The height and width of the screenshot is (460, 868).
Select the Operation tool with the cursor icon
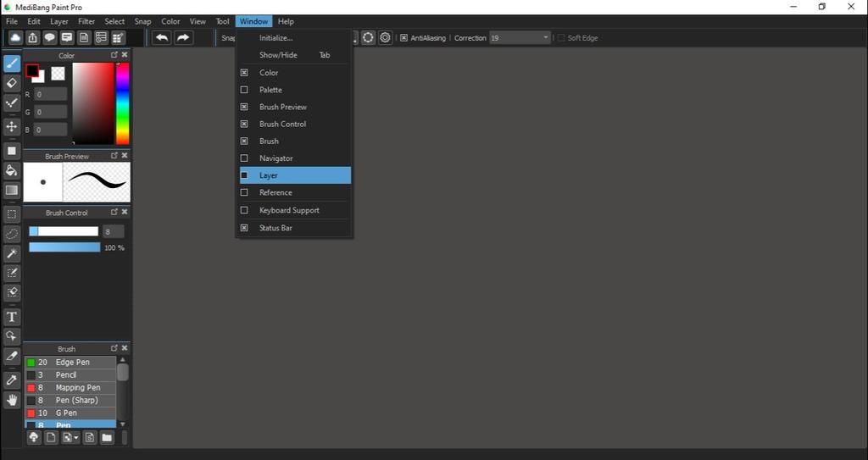pos(12,336)
